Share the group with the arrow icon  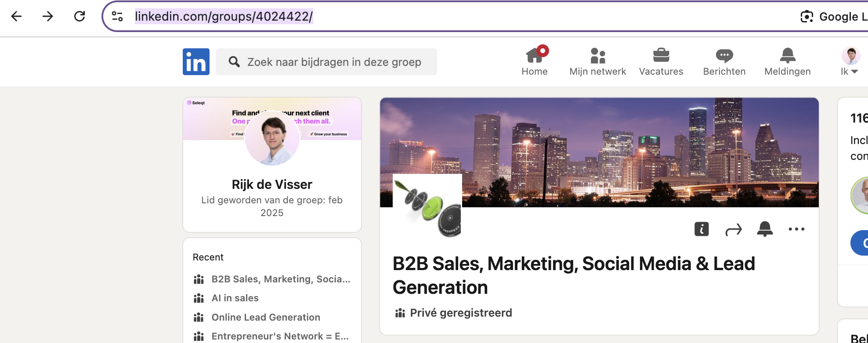pos(733,229)
